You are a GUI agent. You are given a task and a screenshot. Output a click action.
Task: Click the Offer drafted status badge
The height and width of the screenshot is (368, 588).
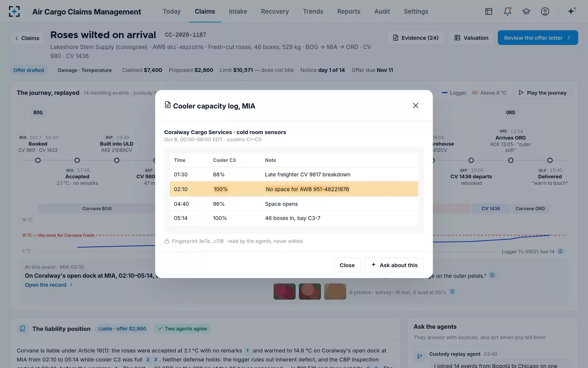[x=29, y=70]
